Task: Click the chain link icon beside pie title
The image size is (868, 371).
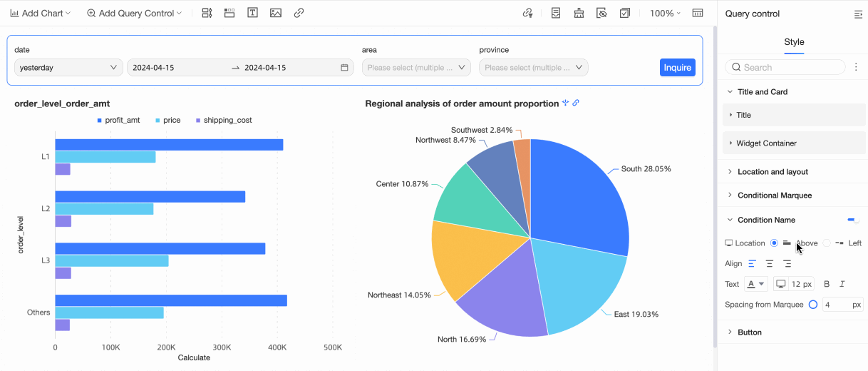Action: (x=576, y=103)
